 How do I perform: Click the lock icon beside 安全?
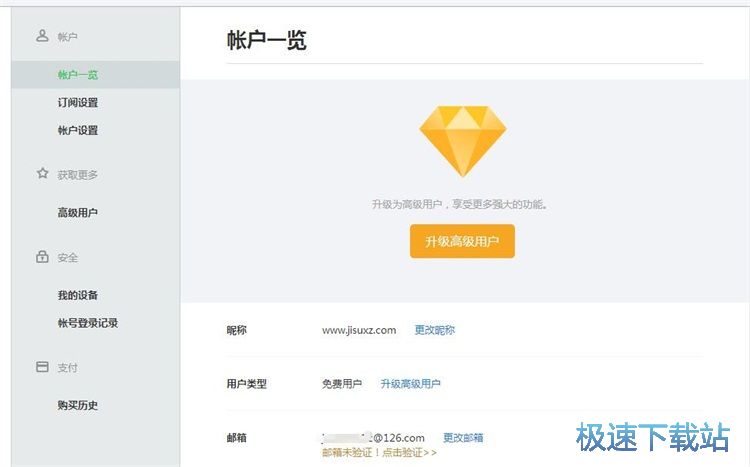coord(42,256)
